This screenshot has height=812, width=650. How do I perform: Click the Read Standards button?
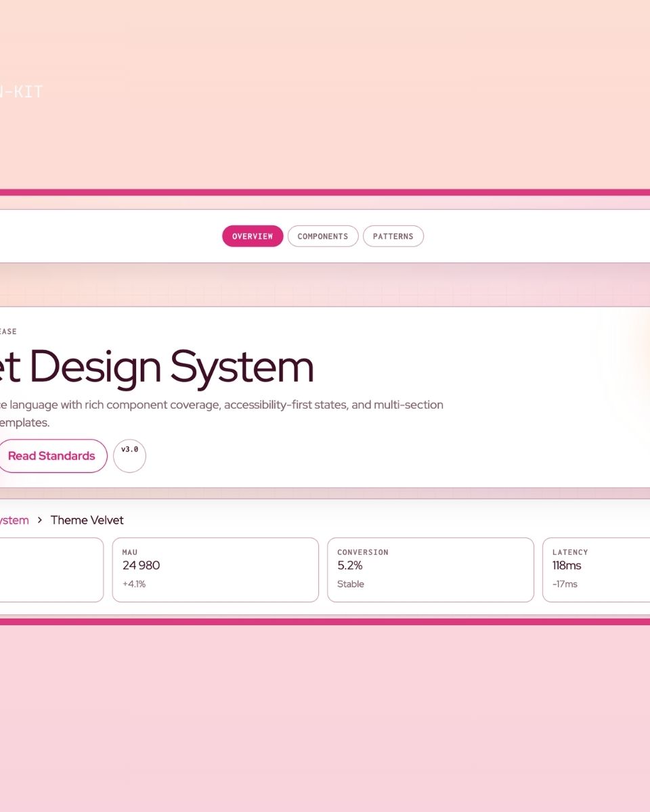(51, 456)
